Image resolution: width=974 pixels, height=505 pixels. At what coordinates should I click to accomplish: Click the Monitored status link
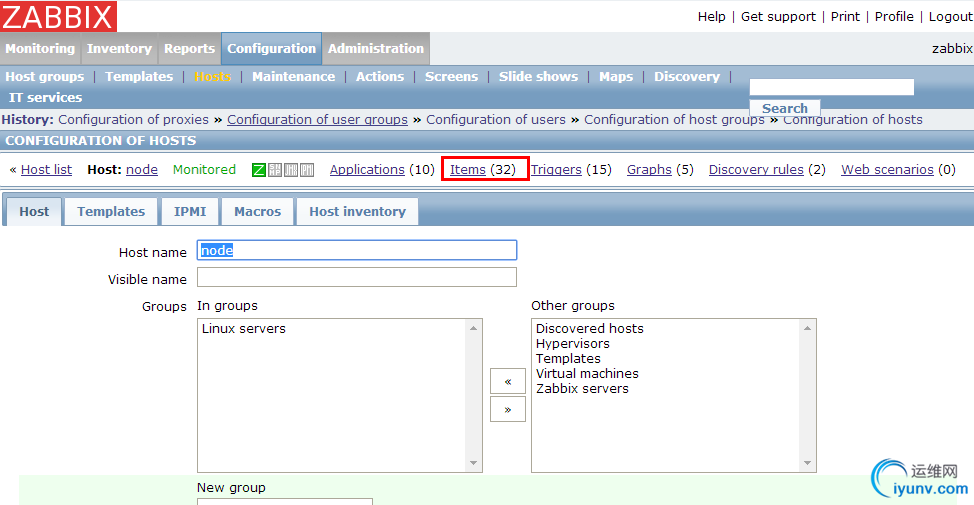[x=204, y=170]
